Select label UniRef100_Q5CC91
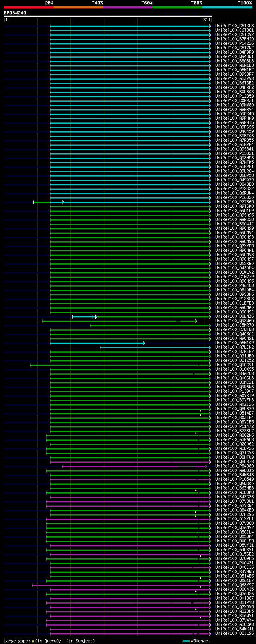256x644 pixels. pos(234,365)
